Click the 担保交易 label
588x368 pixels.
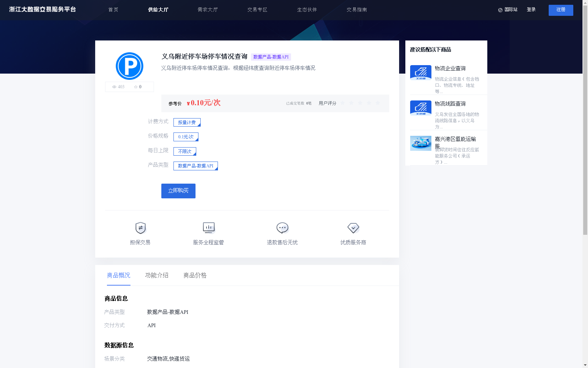pos(140,243)
